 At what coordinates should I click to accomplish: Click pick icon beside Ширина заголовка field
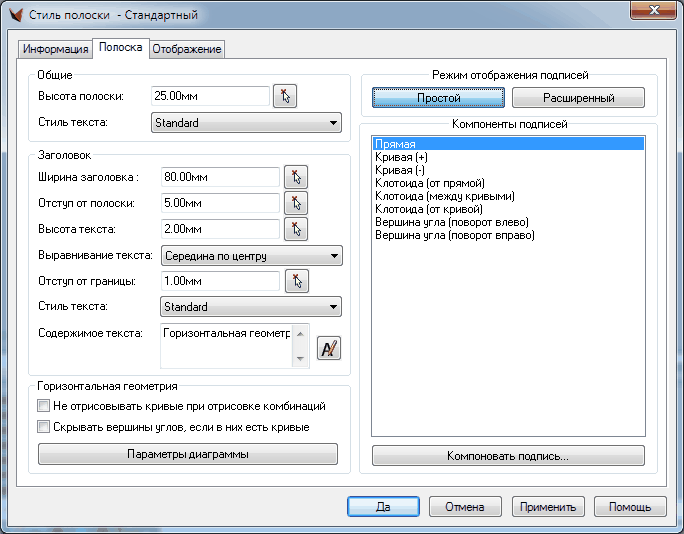[x=295, y=177]
